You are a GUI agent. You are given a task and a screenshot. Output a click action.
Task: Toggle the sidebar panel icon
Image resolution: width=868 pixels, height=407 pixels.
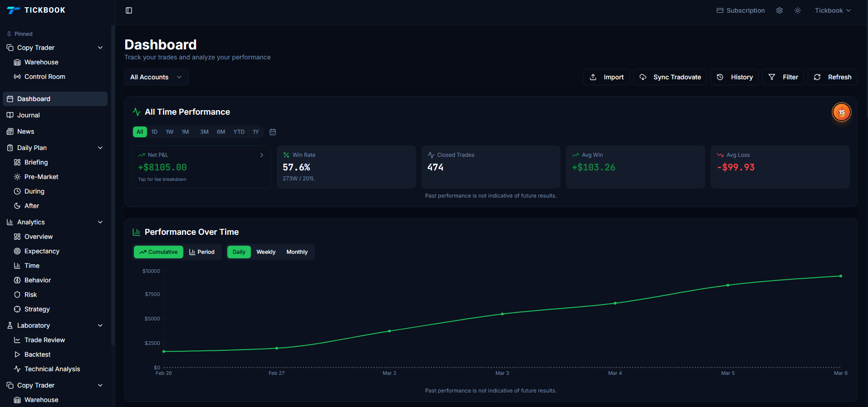129,10
